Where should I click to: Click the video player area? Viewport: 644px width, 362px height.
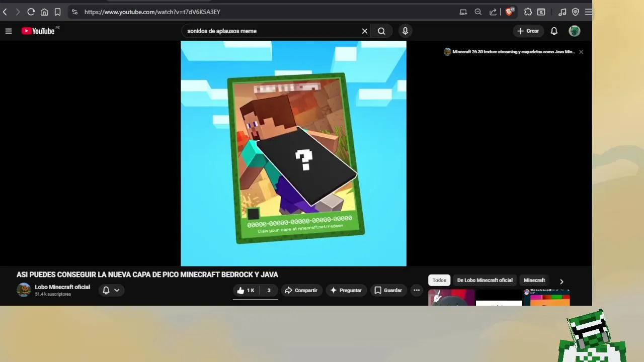pos(293,153)
